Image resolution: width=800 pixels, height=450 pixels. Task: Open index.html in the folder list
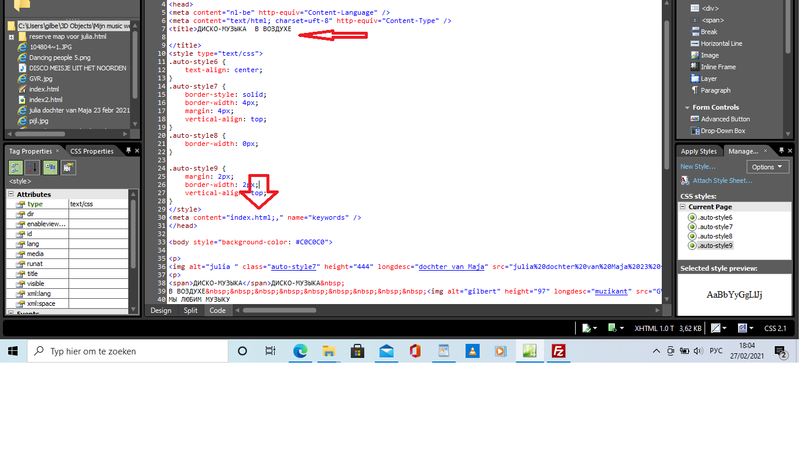tap(43, 89)
